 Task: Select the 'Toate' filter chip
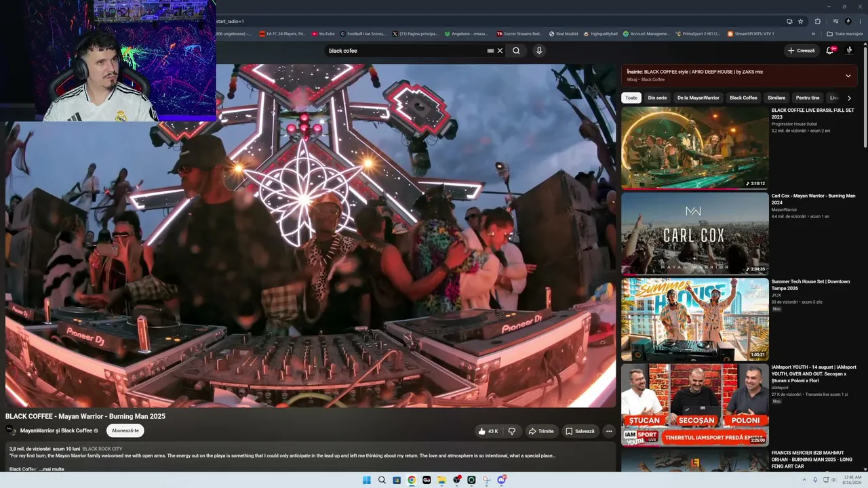tap(631, 98)
